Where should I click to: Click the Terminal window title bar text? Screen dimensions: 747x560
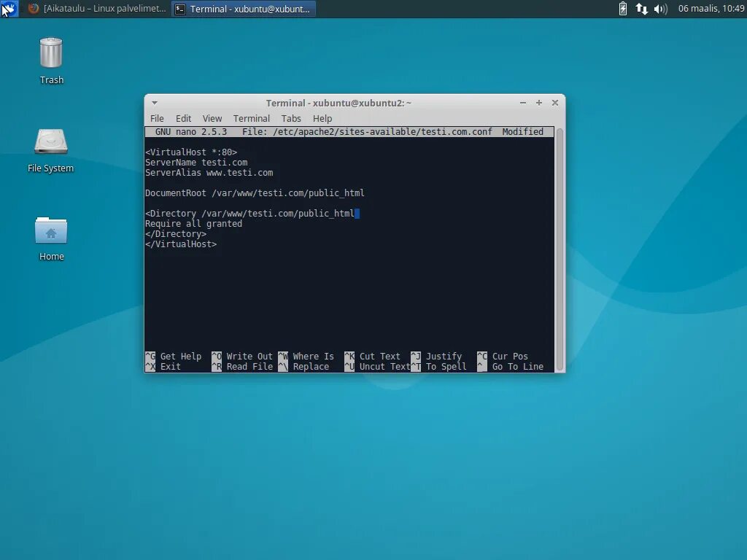coord(338,104)
